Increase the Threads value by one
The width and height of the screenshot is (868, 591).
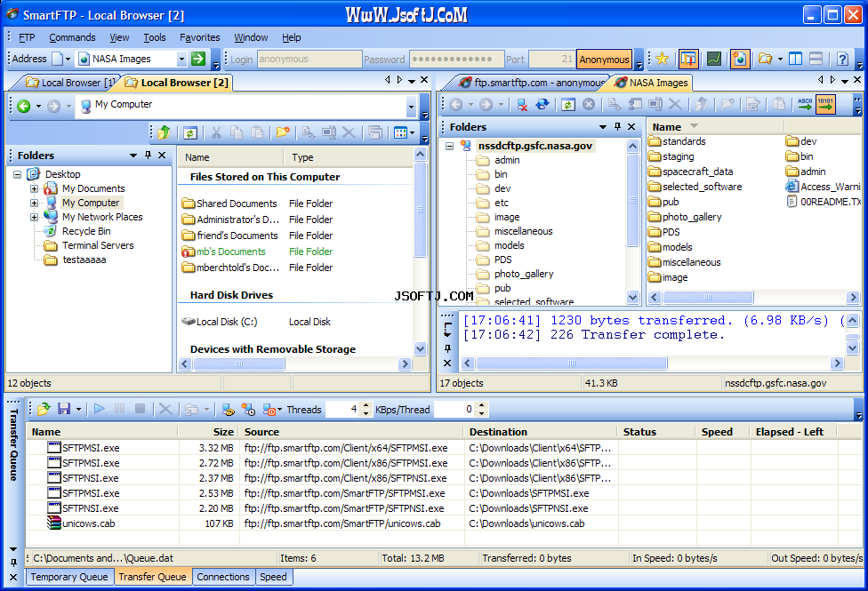366,405
